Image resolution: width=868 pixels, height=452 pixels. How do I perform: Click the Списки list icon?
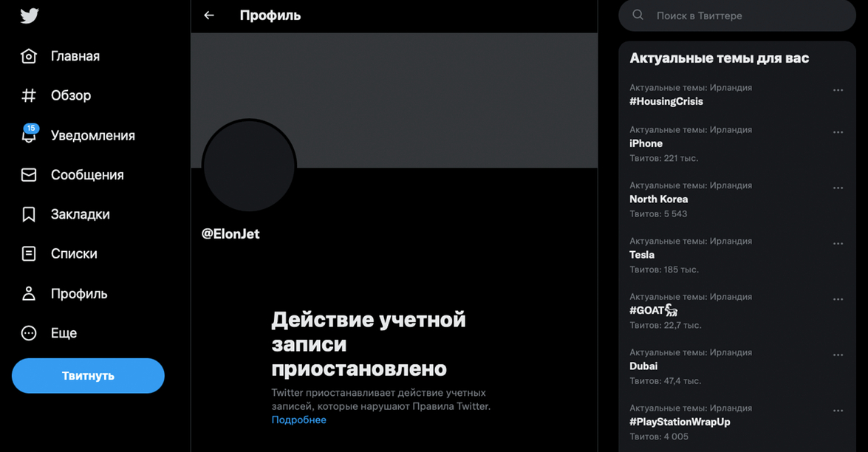(x=29, y=254)
